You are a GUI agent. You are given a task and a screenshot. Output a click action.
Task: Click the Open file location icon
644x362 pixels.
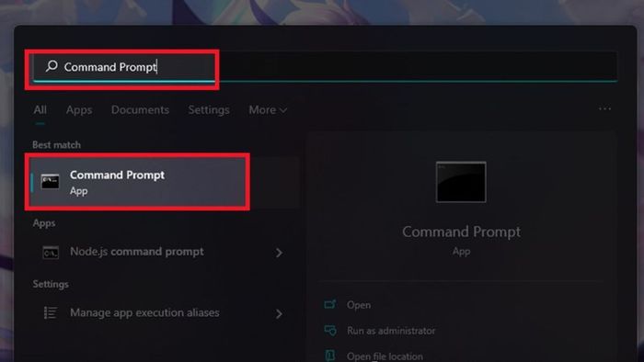(329, 356)
